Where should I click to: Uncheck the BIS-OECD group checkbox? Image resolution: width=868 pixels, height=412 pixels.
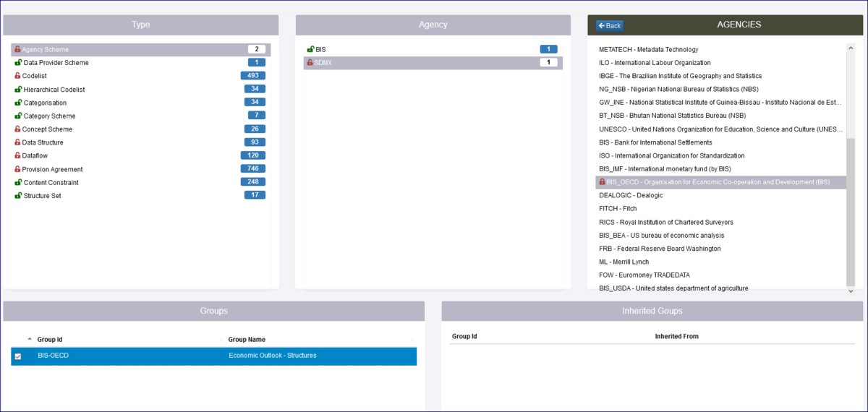tap(18, 356)
